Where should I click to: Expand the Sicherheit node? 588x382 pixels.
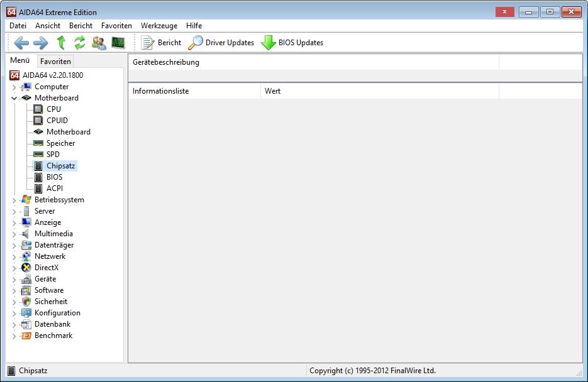[x=14, y=302]
